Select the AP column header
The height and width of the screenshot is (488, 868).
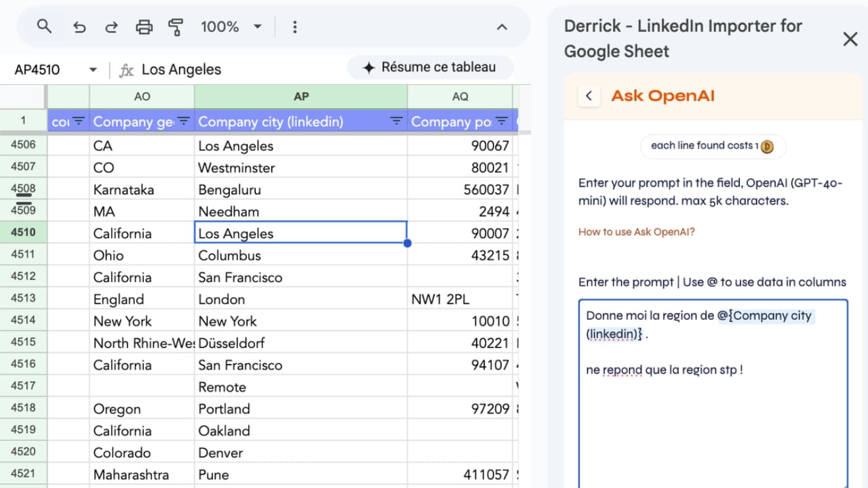[x=301, y=96]
